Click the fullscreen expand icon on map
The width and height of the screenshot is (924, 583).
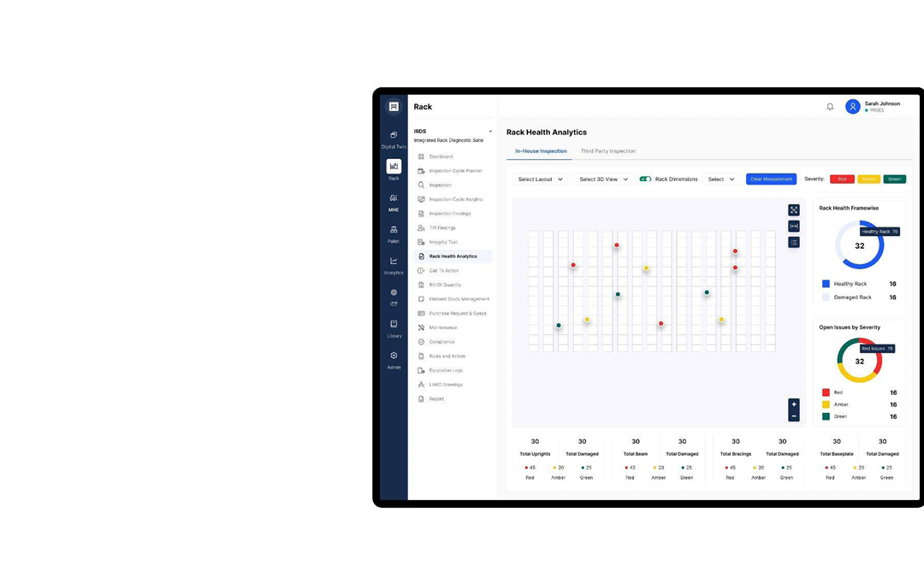pyautogui.click(x=794, y=210)
